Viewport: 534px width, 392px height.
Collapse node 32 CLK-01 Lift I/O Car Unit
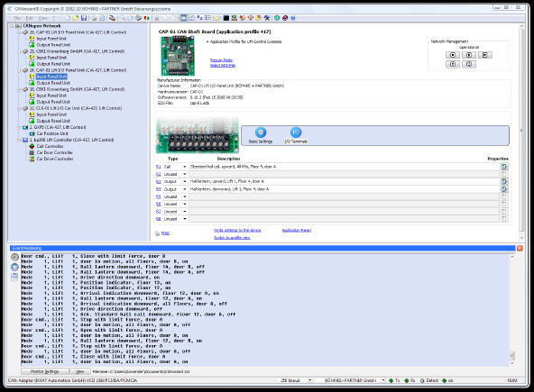20,108
